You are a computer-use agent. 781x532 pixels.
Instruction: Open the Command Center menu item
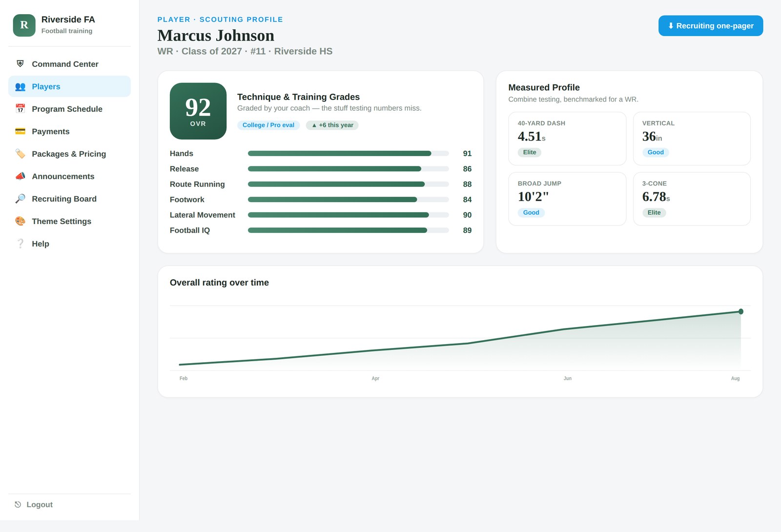(69, 64)
